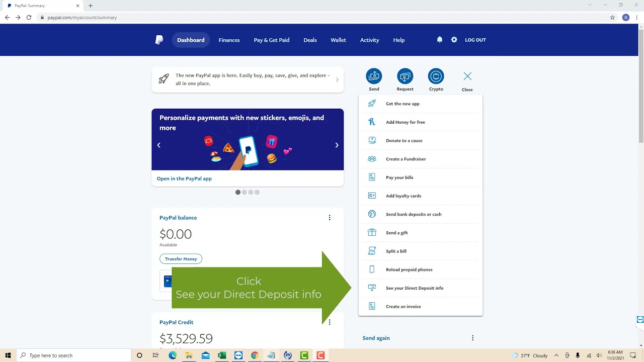Image resolution: width=644 pixels, height=362 pixels.
Task: Click invoice icon for Create an invoice
Action: pyautogui.click(x=372, y=306)
